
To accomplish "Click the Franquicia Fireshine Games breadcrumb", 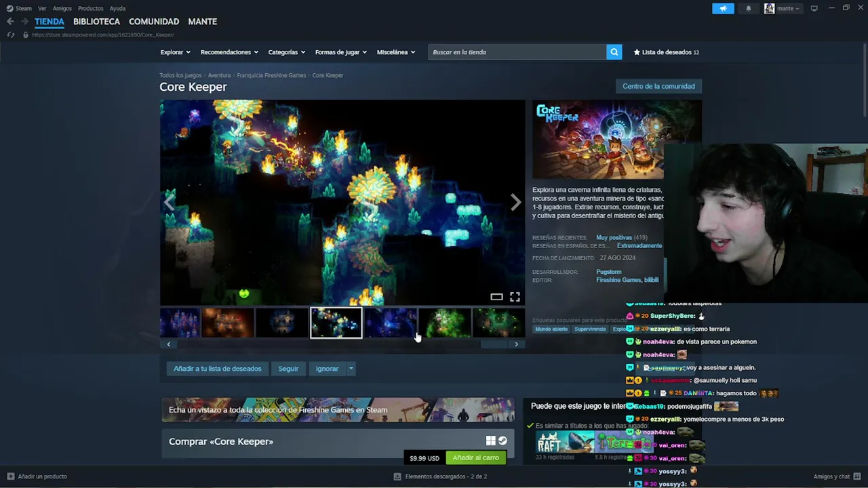I will click(271, 75).
